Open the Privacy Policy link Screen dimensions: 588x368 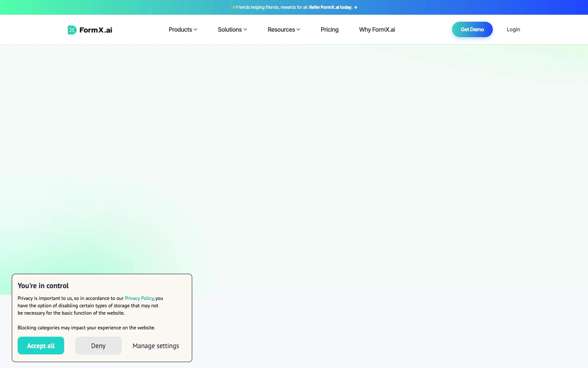pos(139,298)
